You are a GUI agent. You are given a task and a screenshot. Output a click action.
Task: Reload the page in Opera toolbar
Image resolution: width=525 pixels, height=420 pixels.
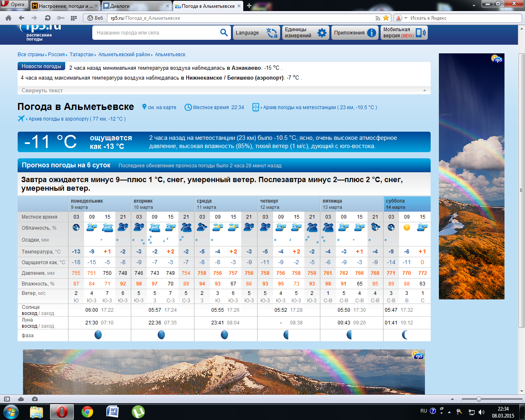(x=48, y=18)
